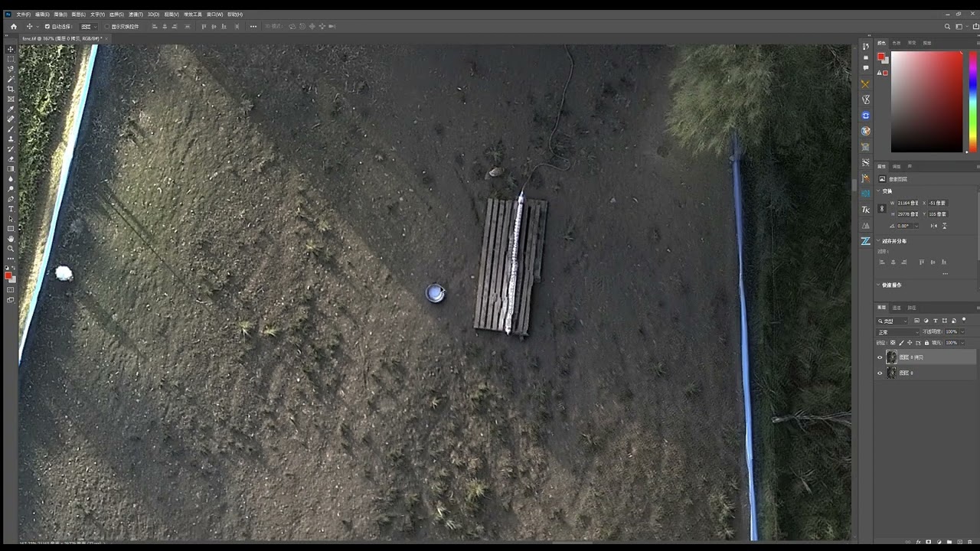980x551 pixels.
Task: Click the Home icon in options bar
Action: coord(14,27)
